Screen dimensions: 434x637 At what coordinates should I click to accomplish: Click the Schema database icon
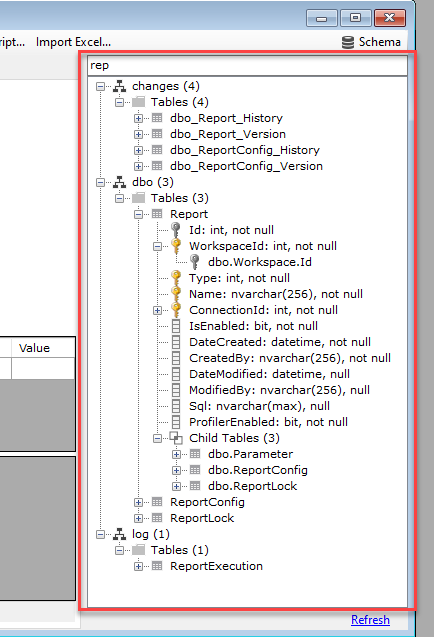[x=347, y=42]
